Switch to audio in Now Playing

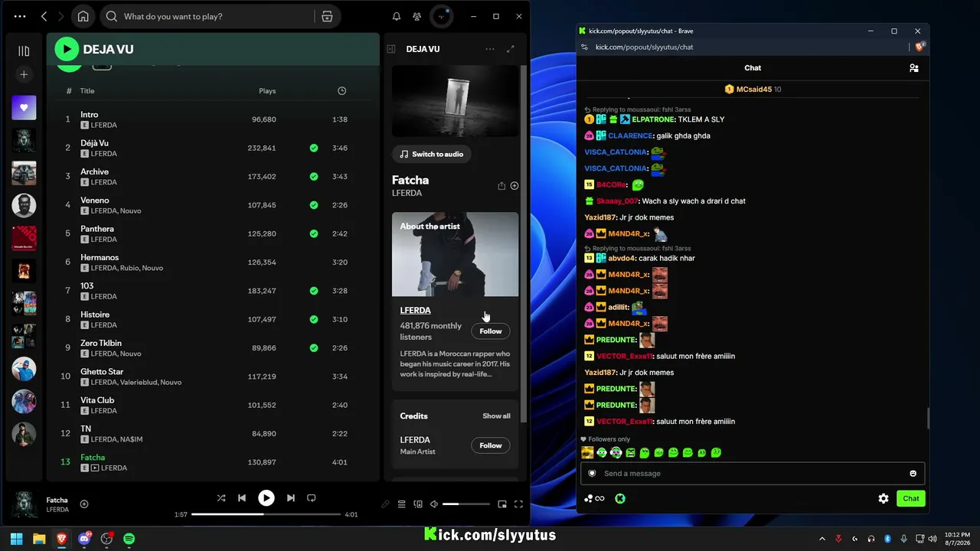coord(432,154)
